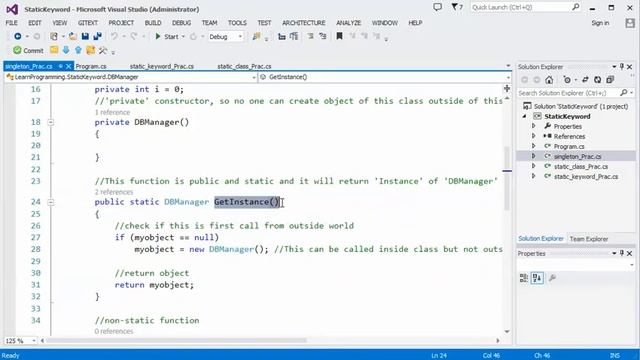
Task: Click Collapse All icon in Solution Explorer
Action: point(610,80)
